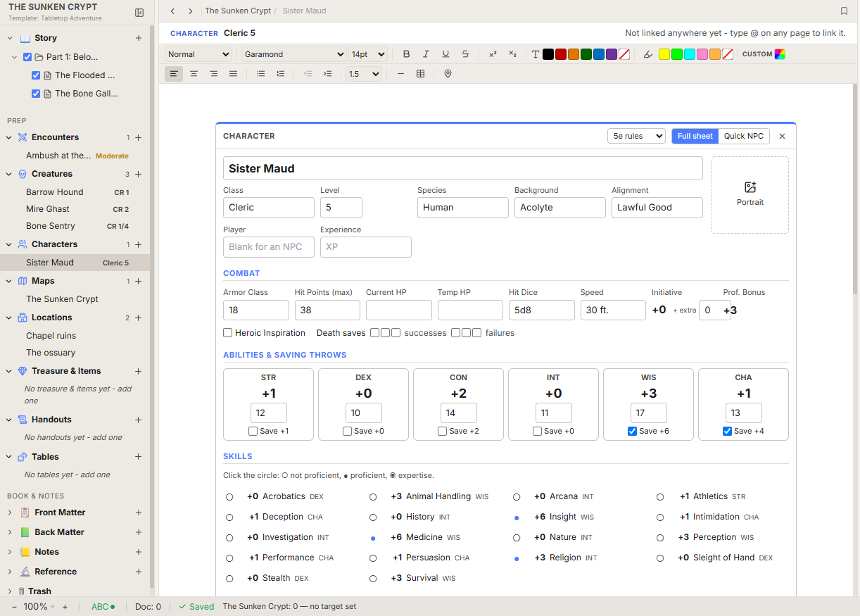Insert map pin location
The image size is (860, 616).
[x=448, y=74]
